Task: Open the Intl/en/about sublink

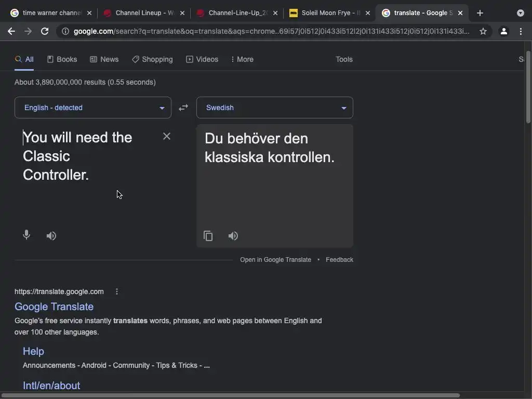Action: pos(51,385)
